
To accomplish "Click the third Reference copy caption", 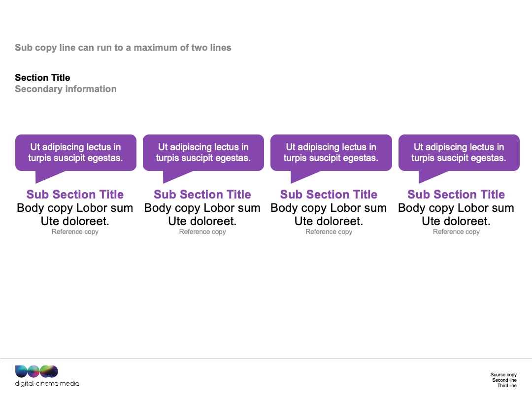I will click(329, 232).
